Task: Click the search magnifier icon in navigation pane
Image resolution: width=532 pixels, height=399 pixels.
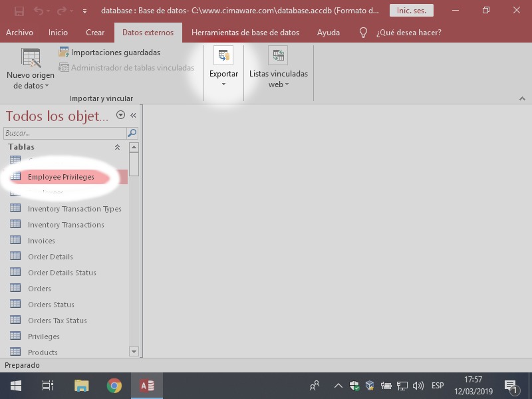Action: (132, 133)
